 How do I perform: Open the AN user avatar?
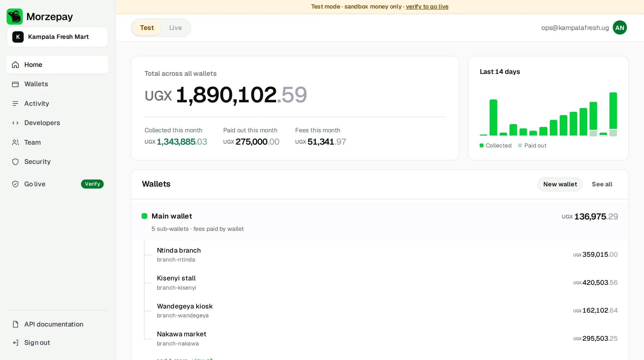coord(620,28)
